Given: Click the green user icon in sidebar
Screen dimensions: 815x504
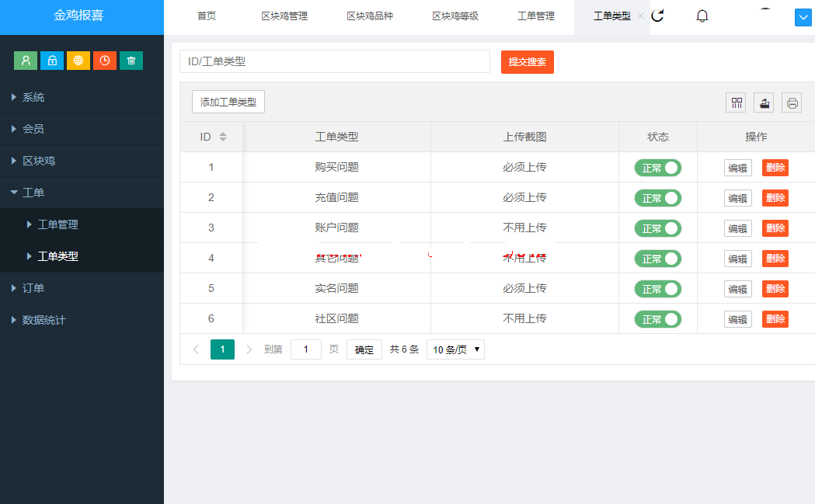Looking at the screenshot, I should (26, 60).
